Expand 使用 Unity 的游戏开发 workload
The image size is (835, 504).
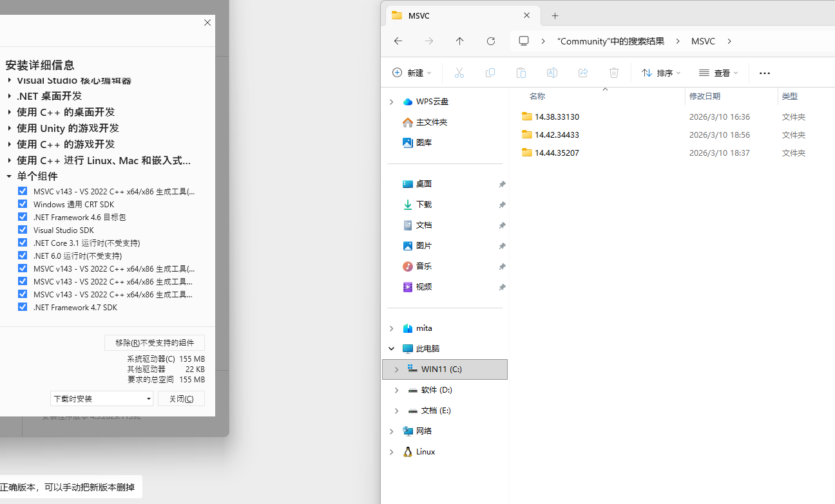coord(10,128)
